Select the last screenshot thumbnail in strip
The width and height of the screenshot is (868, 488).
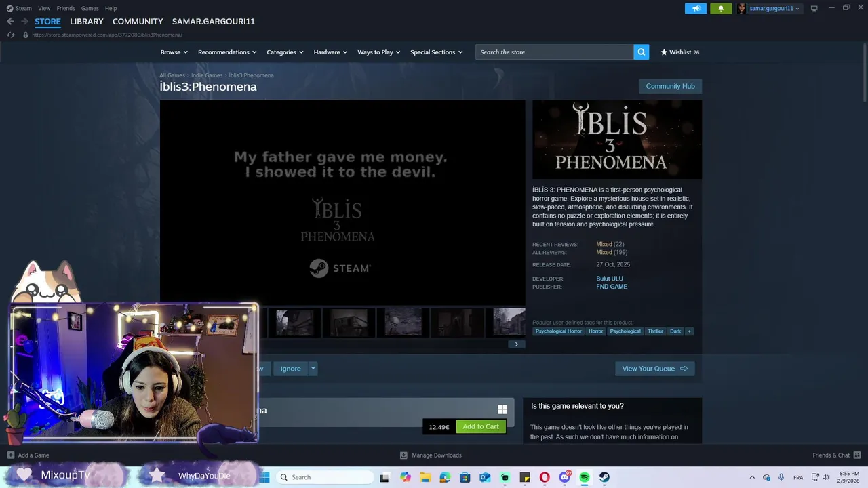(x=509, y=322)
